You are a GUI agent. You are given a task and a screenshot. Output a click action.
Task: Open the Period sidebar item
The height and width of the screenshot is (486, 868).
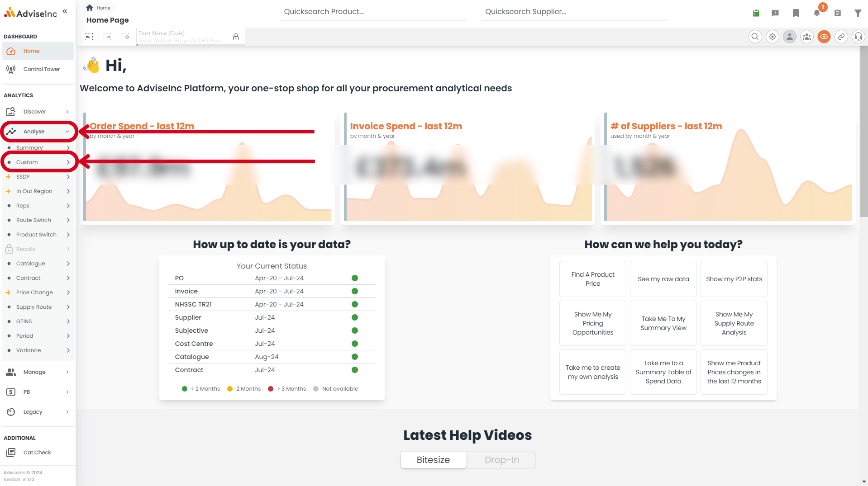38,336
